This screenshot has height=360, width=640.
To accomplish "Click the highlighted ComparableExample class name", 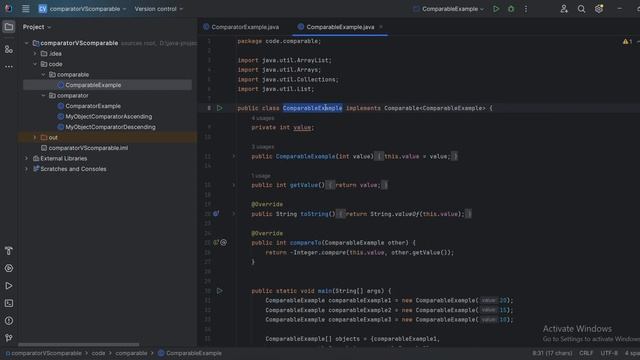I will pyautogui.click(x=312, y=108).
